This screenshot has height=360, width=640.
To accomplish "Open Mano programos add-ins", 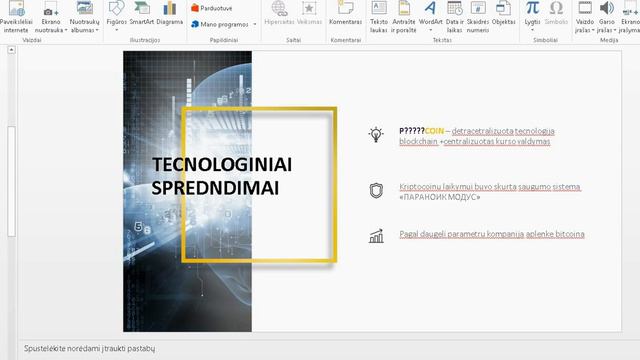I will 220,24.
